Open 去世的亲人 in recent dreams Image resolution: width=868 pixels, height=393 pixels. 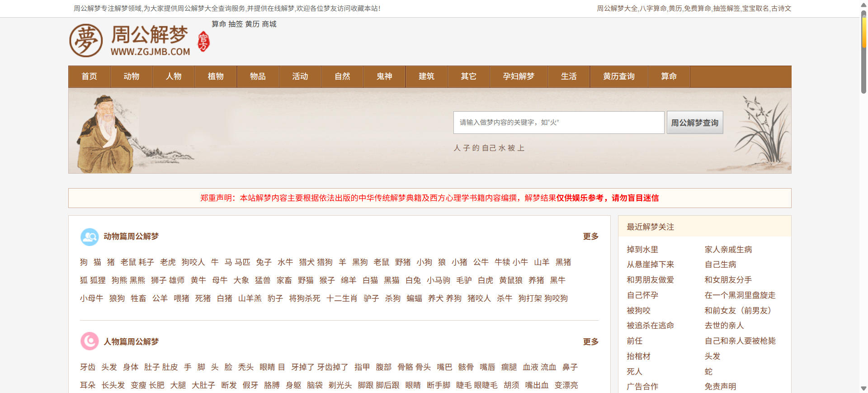click(x=724, y=326)
